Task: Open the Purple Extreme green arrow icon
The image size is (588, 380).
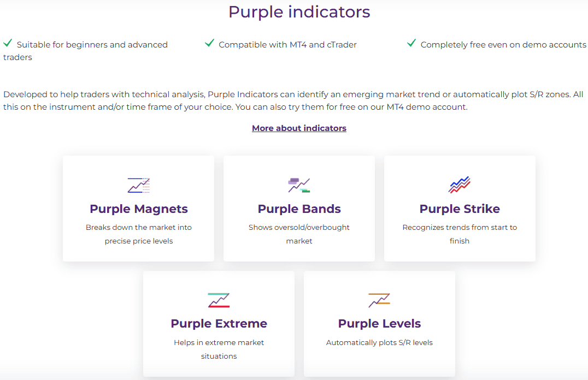Action: (219, 300)
